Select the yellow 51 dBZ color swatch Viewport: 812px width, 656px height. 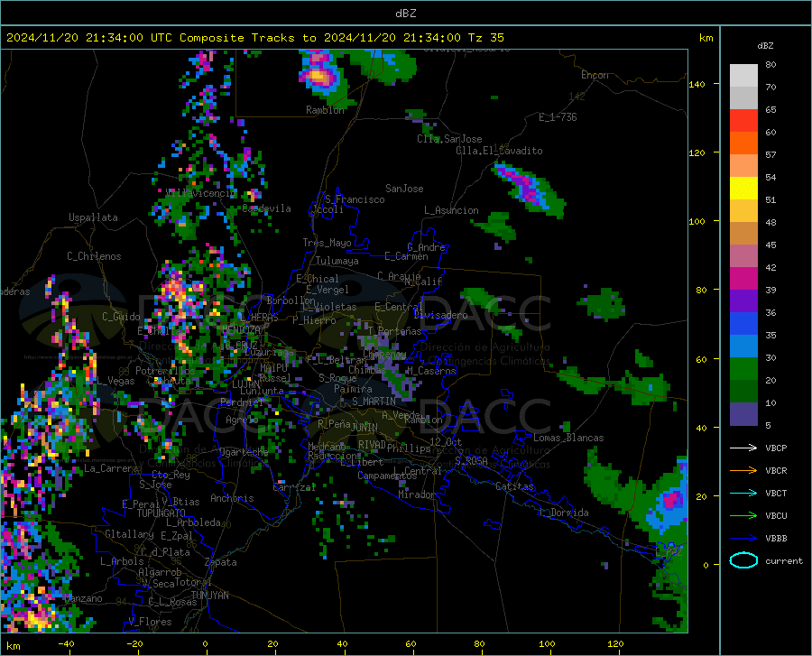click(x=743, y=189)
